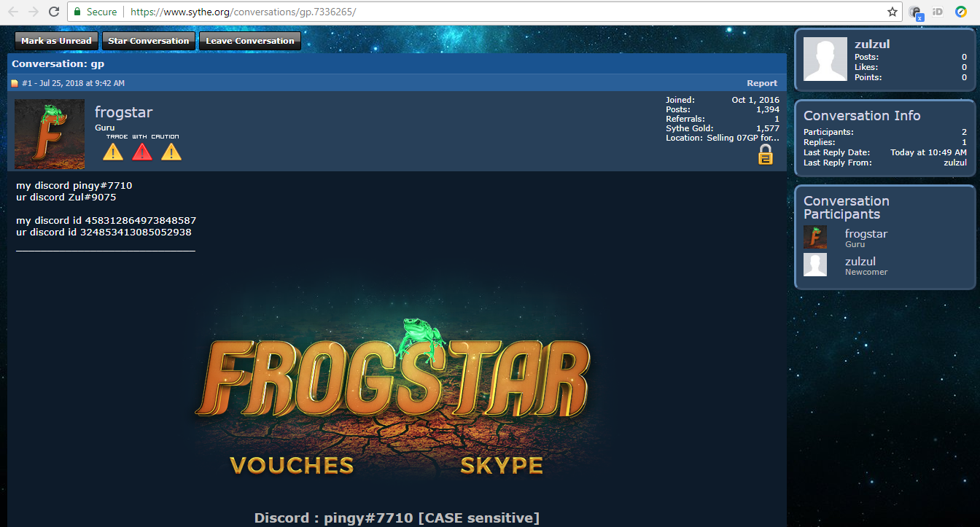Go forward with the browser forward arrow
This screenshot has width=980, height=527.
(x=34, y=12)
